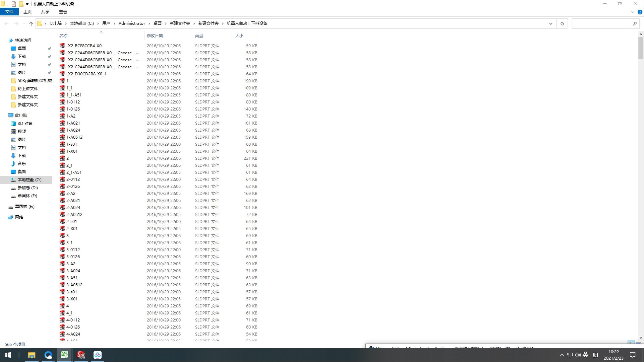The image size is (644, 362).
Task: Click the volume speaker tray icon
Action: [x=578, y=355]
